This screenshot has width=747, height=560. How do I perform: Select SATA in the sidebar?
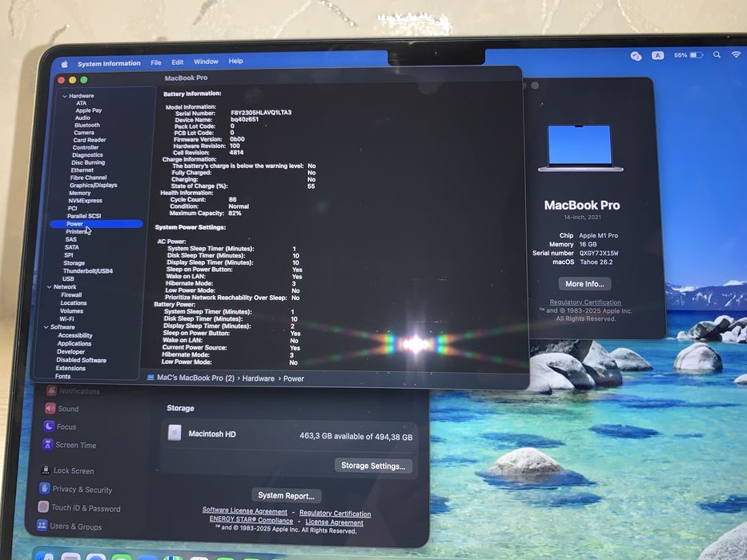pos(72,247)
